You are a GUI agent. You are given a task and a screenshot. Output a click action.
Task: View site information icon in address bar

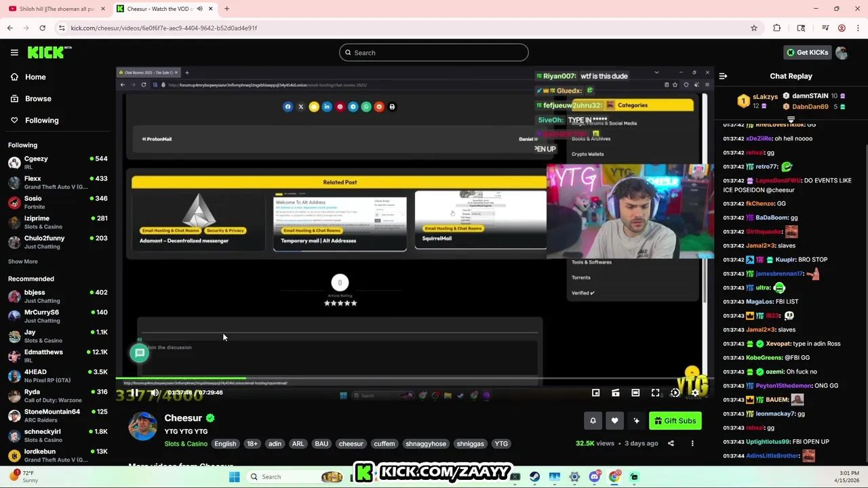(x=62, y=28)
